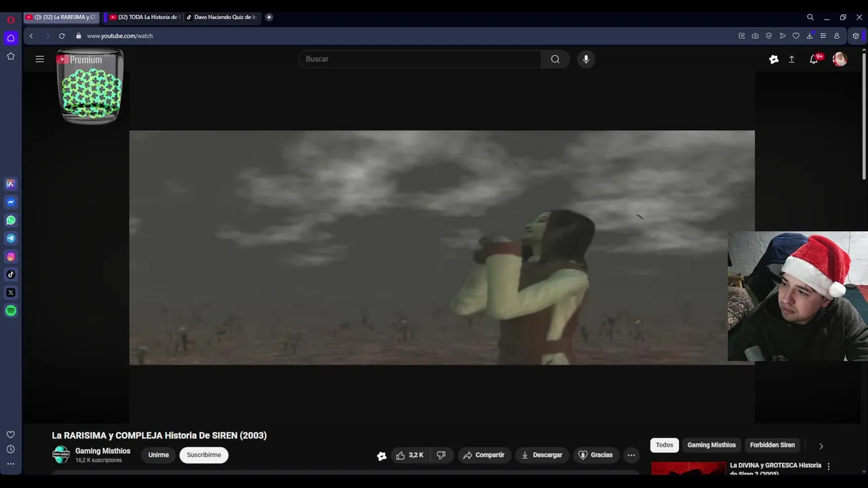Open Spotify in Opera sidebar
Viewport: 868px width, 488px height.
(11, 311)
